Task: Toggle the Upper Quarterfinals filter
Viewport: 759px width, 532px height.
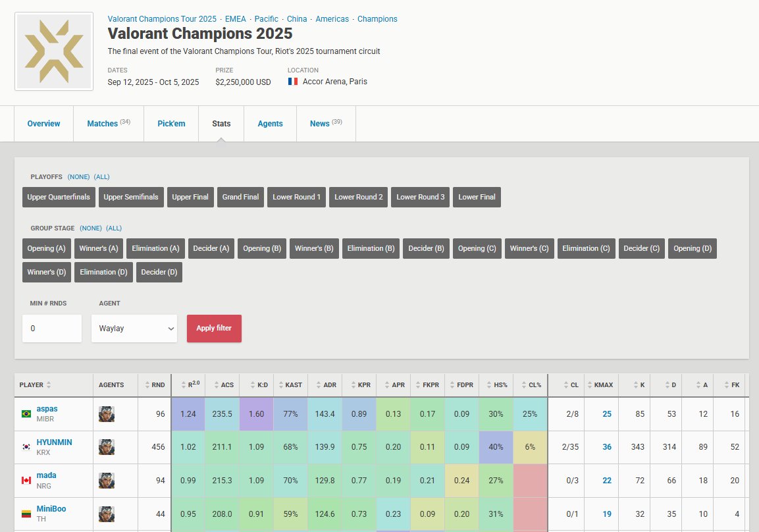Action: 59,197
